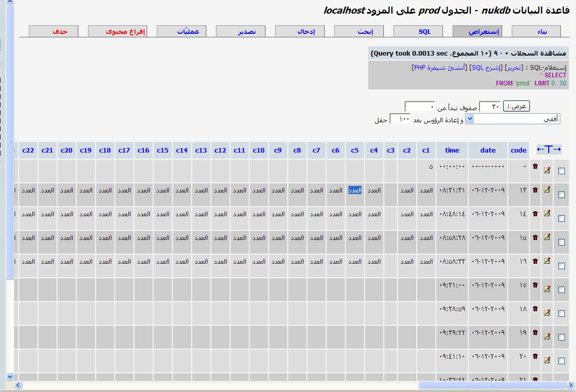Viewport: 576px width, 392px height.
Task: Click the عرض (show) button
Action: coord(516,106)
